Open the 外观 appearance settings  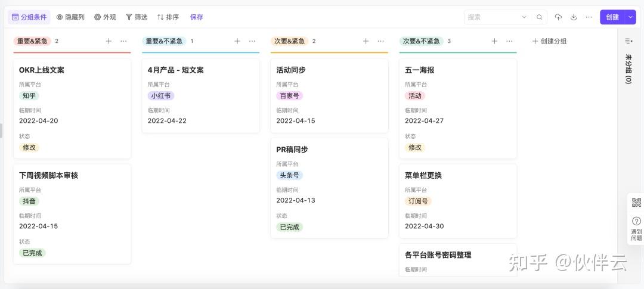click(105, 17)
